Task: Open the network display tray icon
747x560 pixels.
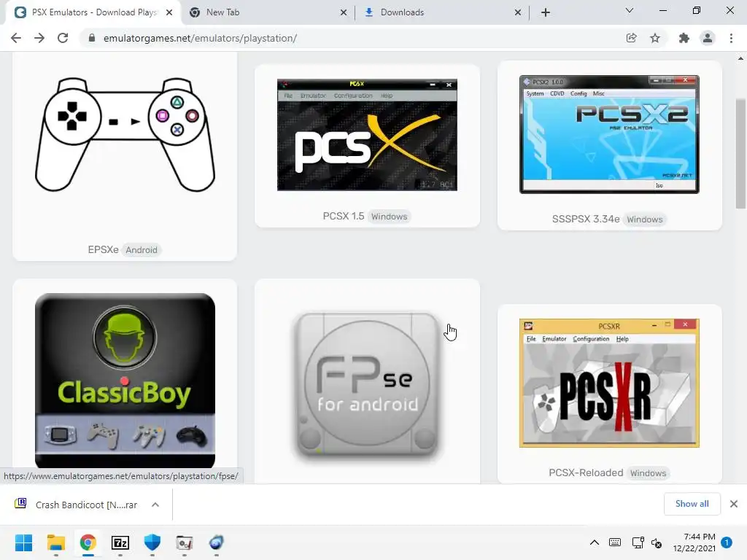Action: point(638,542)
